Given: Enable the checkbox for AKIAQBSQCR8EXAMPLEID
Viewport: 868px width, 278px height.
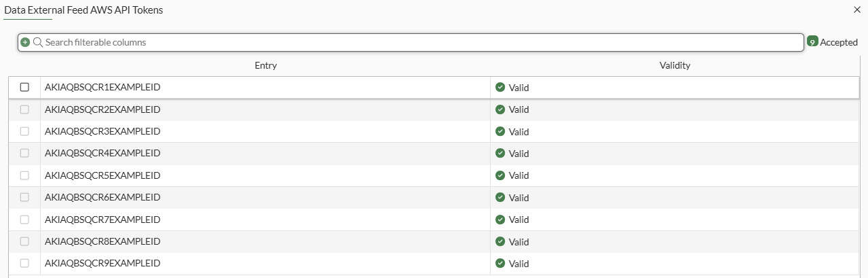Looking at the screenshot, I should coord(24,241).
